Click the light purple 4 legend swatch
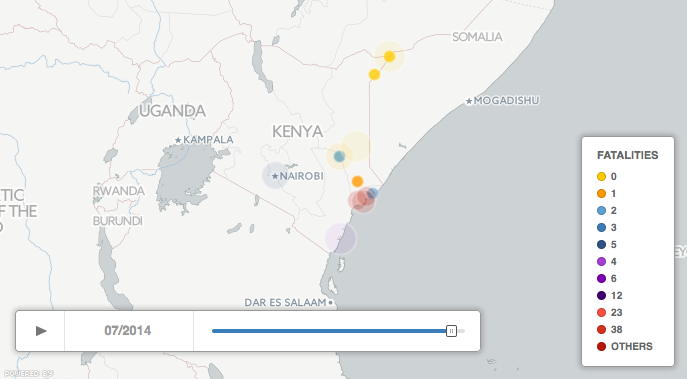The height and width of the screenshot is (379, 687). (x=602, y=262)
